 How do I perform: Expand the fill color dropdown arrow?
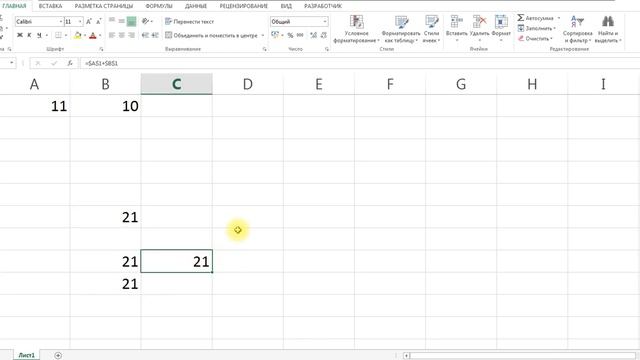click(x=84, y=36)
